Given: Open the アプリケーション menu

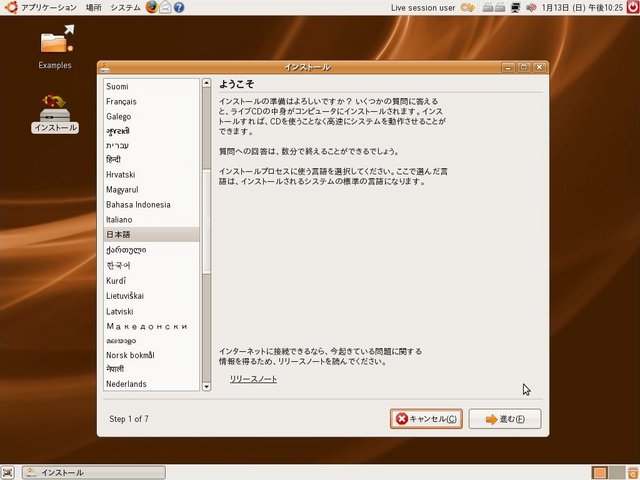Looking at the screenshot, I should click(x=49, y=7).
